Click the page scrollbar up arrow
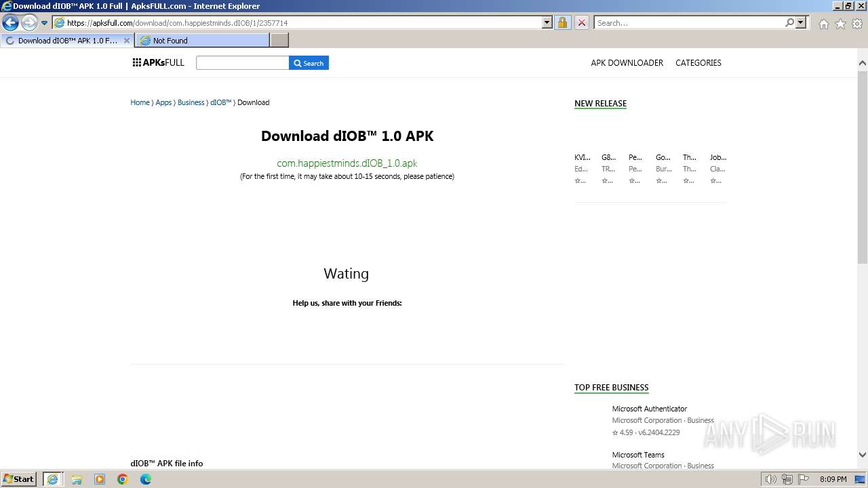868x488 pixels. (862, 63)
